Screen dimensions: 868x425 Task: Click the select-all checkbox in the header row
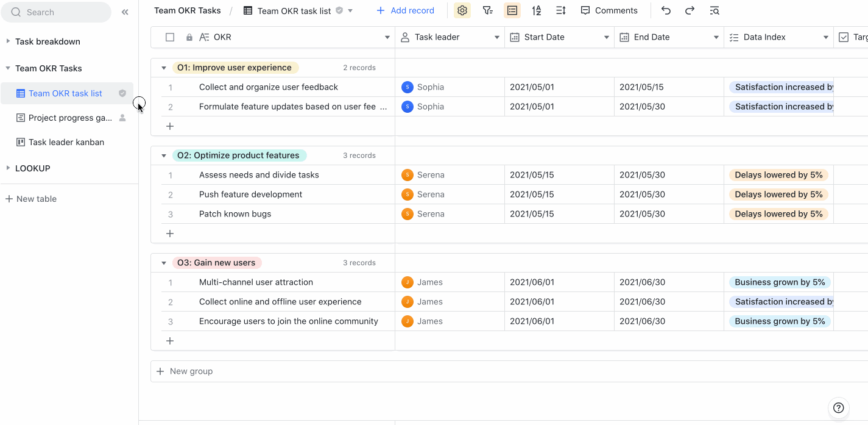169,37
